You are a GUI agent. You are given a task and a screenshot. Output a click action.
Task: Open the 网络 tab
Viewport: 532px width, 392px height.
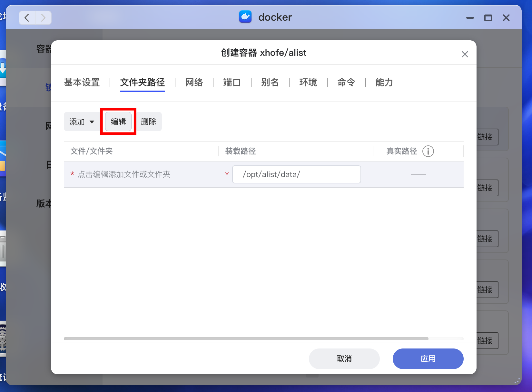[x=194, y=83]
